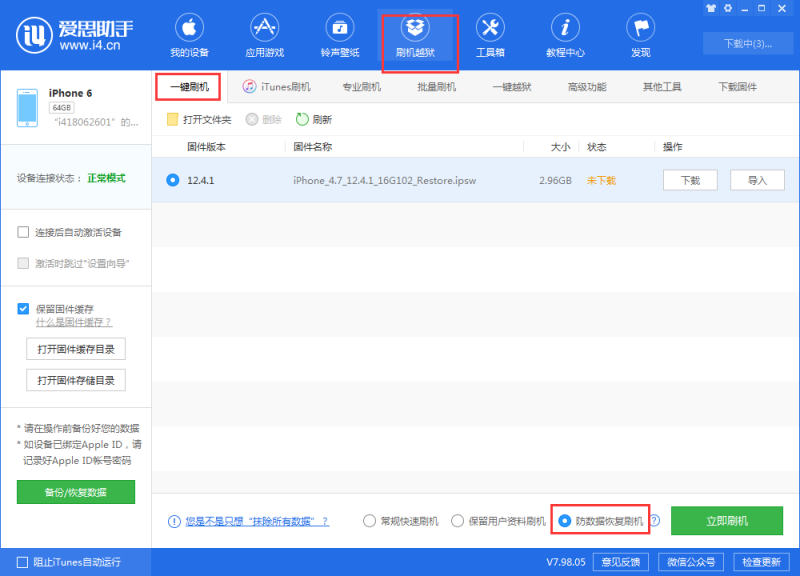Click the 检查更新 check update button

tap(761, 562)
